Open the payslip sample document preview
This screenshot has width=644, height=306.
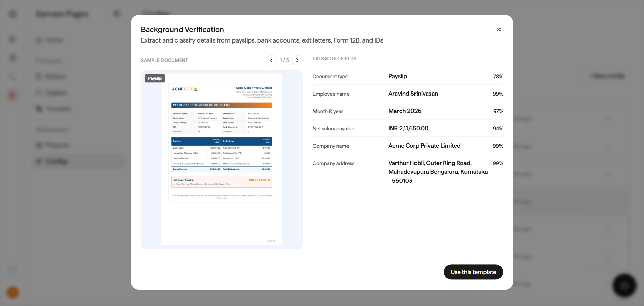click(222, 160)
